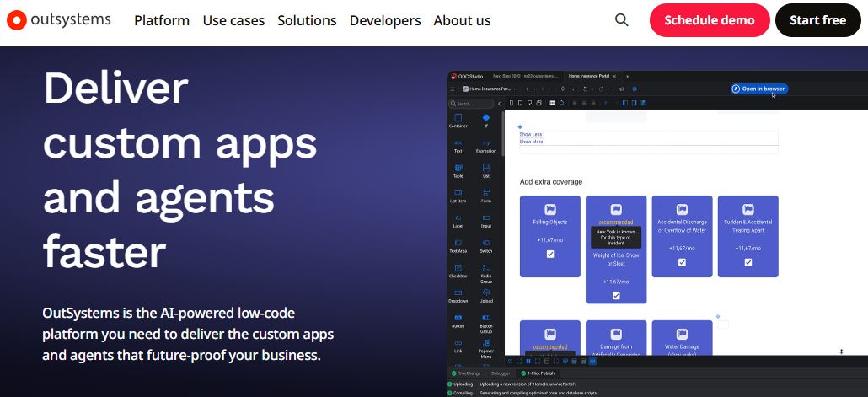Select the Button Group widget
868x397 pixels.
[x=486, y=324]
